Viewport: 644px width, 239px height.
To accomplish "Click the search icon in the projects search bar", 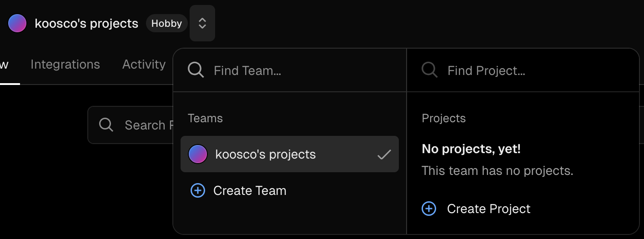I will pyautogui.click(x=106, y=125).
